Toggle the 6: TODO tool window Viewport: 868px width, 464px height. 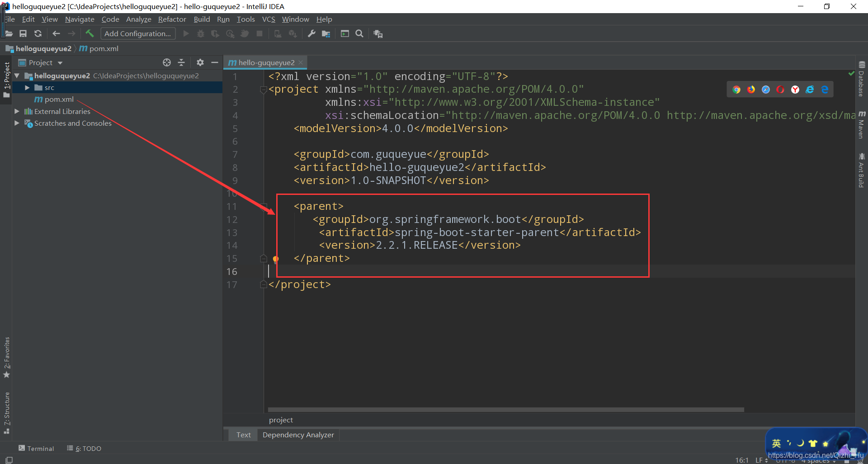[84, 448]
